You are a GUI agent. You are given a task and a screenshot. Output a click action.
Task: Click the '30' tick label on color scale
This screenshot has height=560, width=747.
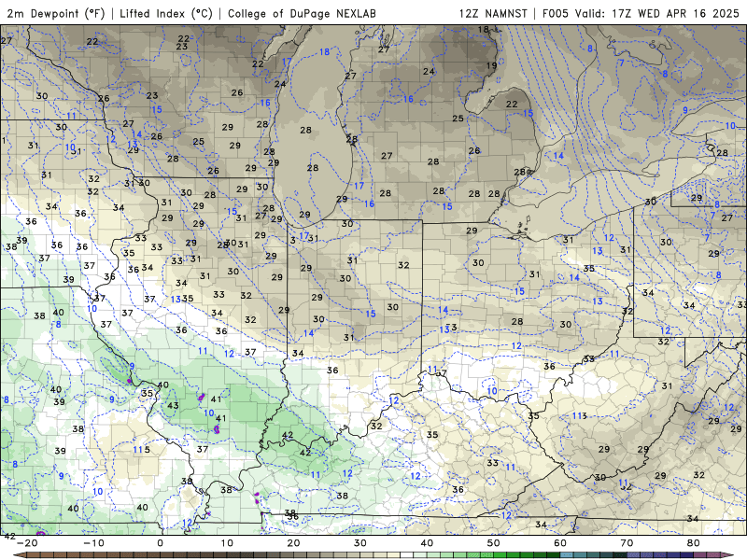click(360, 543)
